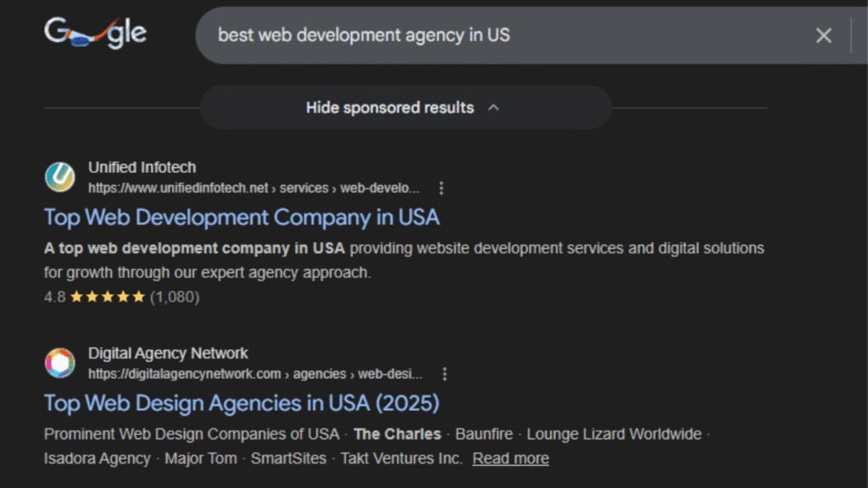The height and width of the screenshot is (488, 868).
Task: Collapse sponsored results with the chevron arrow
Action: (494, 108)
